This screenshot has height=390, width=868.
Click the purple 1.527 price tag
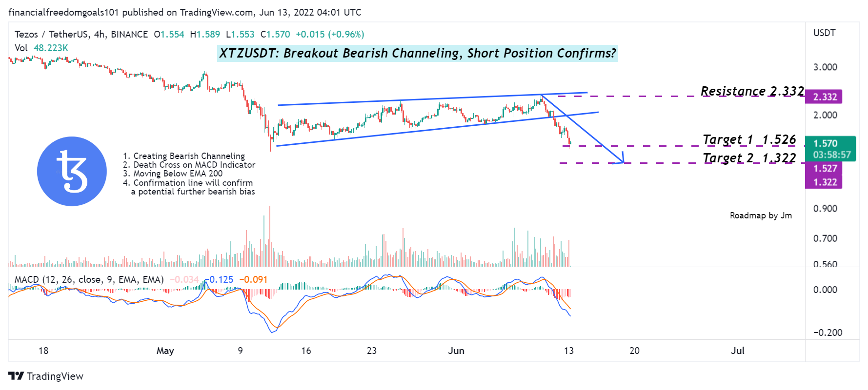[x=824, y=168]
